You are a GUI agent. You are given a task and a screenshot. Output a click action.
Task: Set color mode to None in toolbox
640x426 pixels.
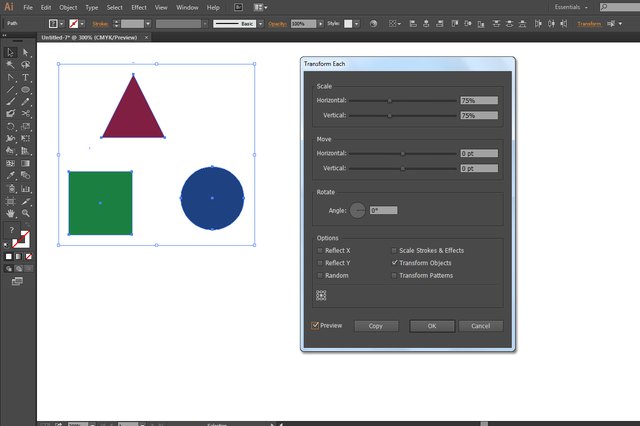(29, 257)
